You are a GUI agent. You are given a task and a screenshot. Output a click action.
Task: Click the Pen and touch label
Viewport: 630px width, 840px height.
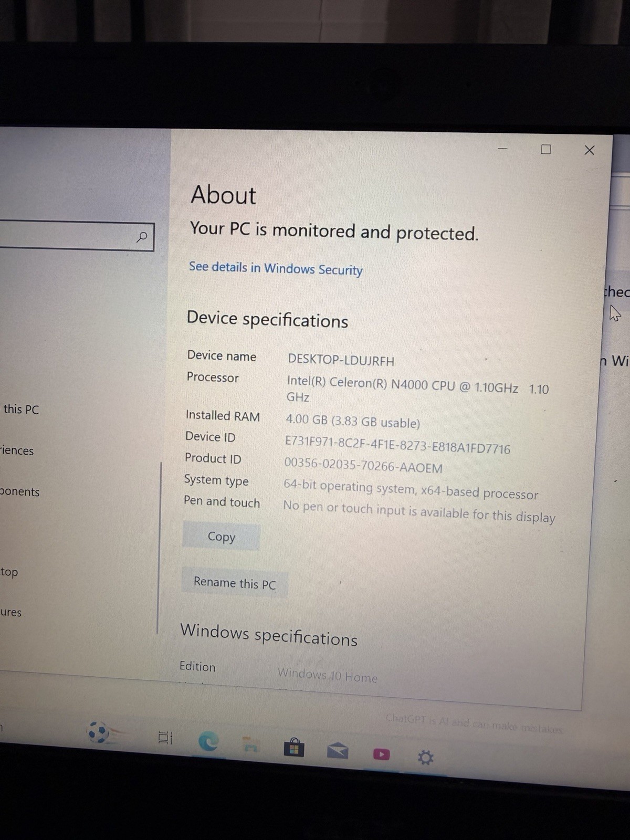[x=222, y=501]
